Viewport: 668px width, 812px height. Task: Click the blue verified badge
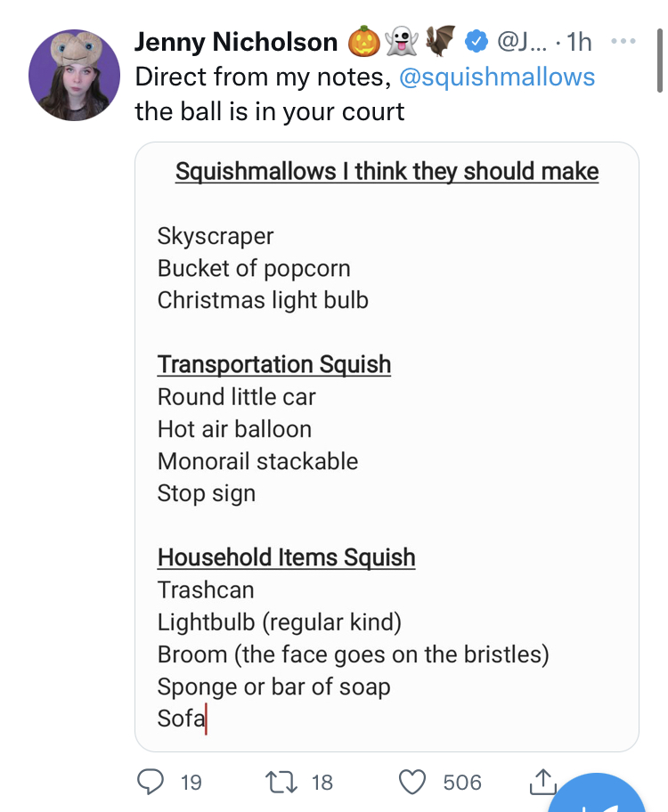(476, 42)
